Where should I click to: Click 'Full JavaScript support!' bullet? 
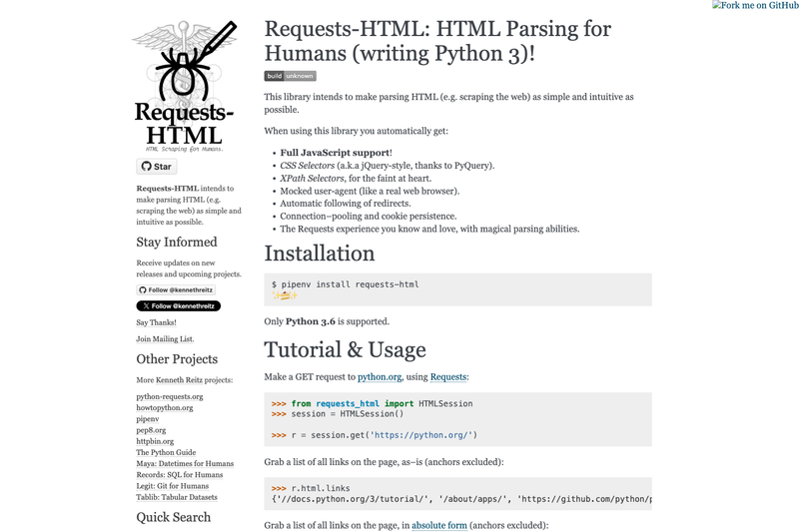click(336, 153)
